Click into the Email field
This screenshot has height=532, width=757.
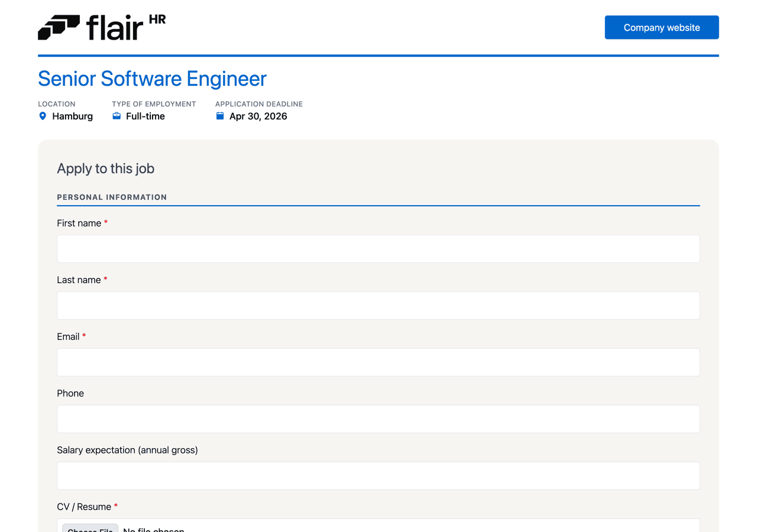(x=378, y=362)
